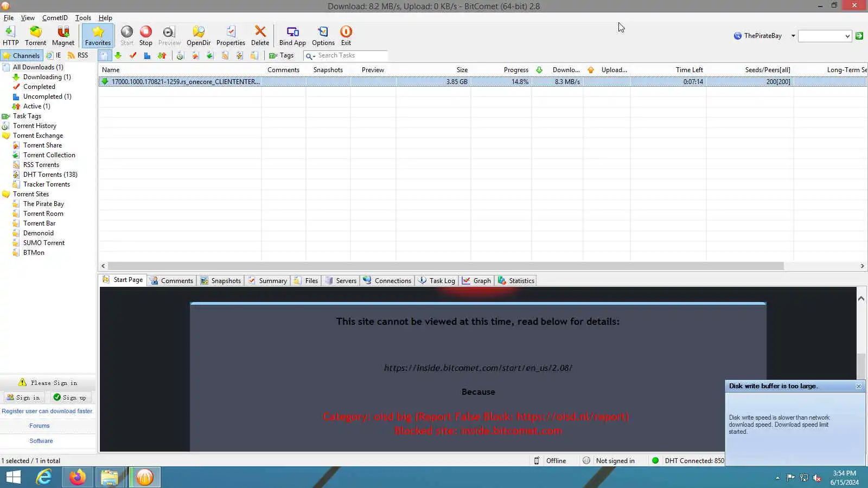This screenshot has width=868, height=488.
Task: Expand the torrent search combo box
Action: pos(847,36)
